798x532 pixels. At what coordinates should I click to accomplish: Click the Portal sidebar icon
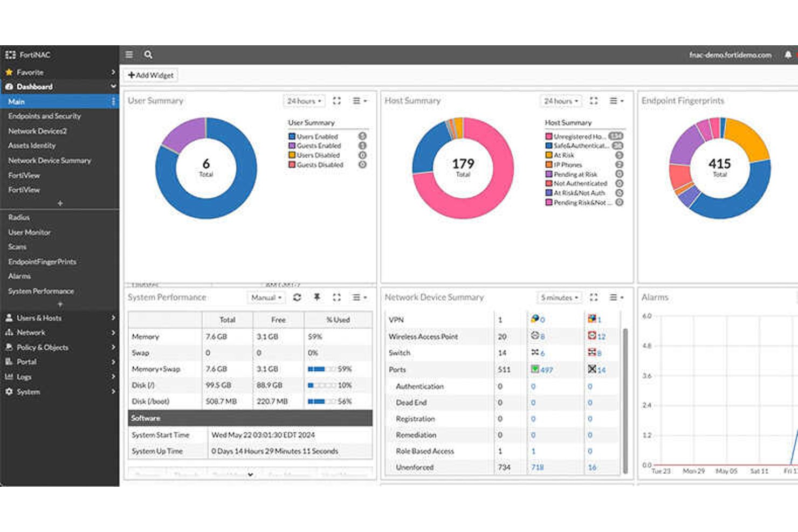9,362
